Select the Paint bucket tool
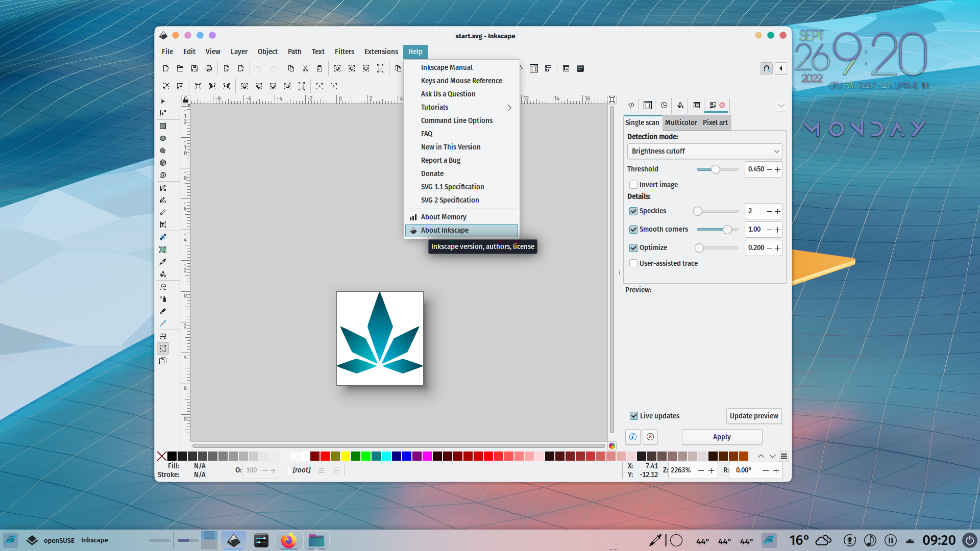The height and width of the screenshot is (551, 980). tap(163, 274)
